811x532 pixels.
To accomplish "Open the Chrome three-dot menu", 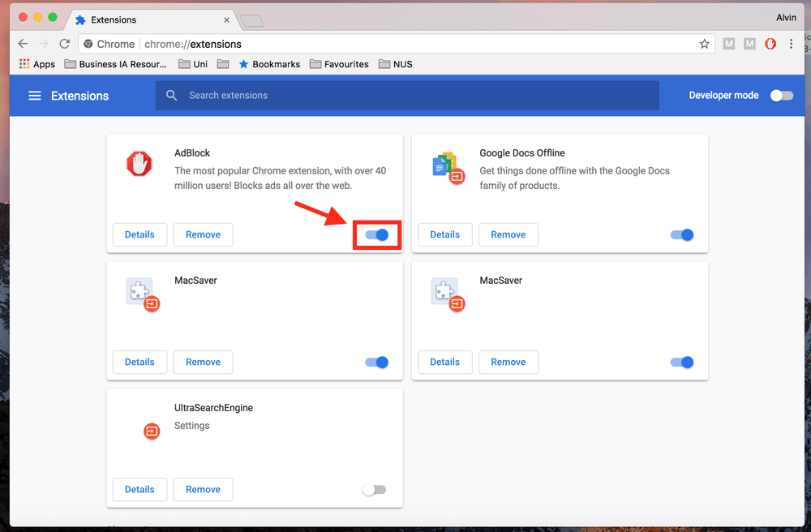I will pyautogui.click(x=791, y=44).
